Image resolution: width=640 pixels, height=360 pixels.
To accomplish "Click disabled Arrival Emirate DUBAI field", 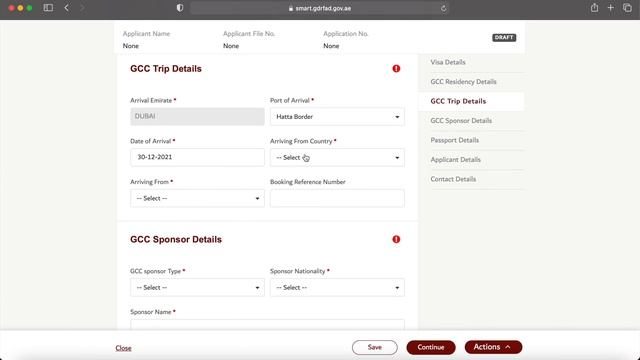I will pyautogui.click(x=197, y=117).
